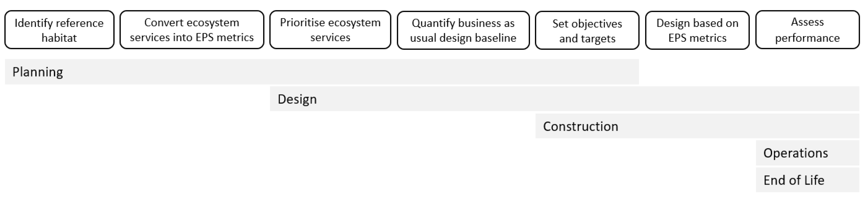The width and height of the screenshot is (868, 200).
Task: Click the 'Prioritise ecosystem services' box
Action: (x=330, y=30)
